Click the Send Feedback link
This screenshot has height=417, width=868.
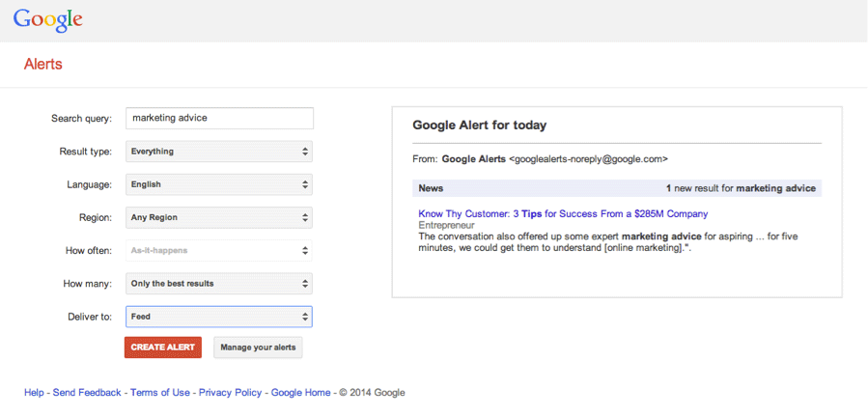(87, 393)
